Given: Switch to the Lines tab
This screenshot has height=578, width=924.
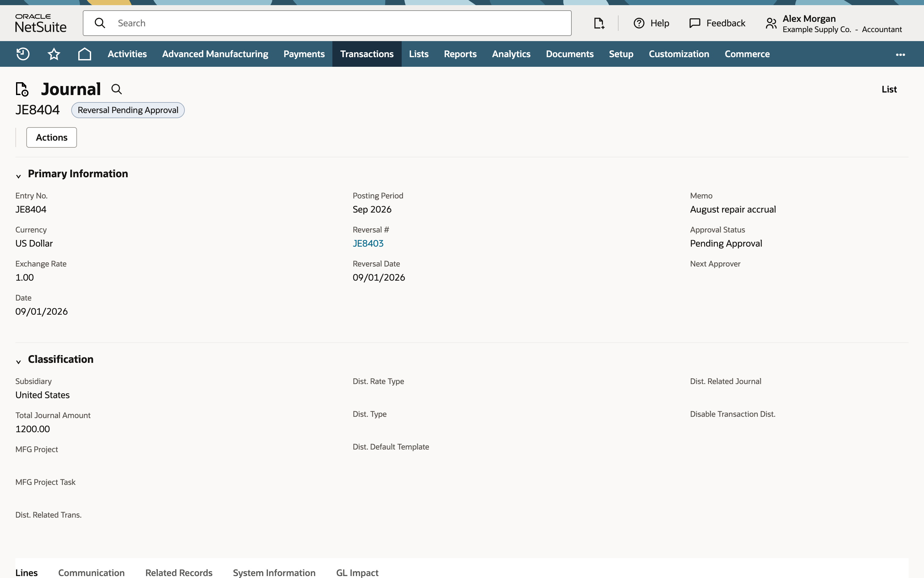Looking at the screenshot, I should (x=26, y=572).
